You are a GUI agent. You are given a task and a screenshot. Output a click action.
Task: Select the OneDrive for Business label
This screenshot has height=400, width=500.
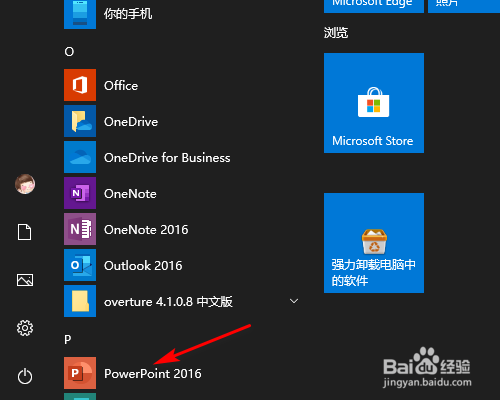pyautogui.click(x=167, y=158)
